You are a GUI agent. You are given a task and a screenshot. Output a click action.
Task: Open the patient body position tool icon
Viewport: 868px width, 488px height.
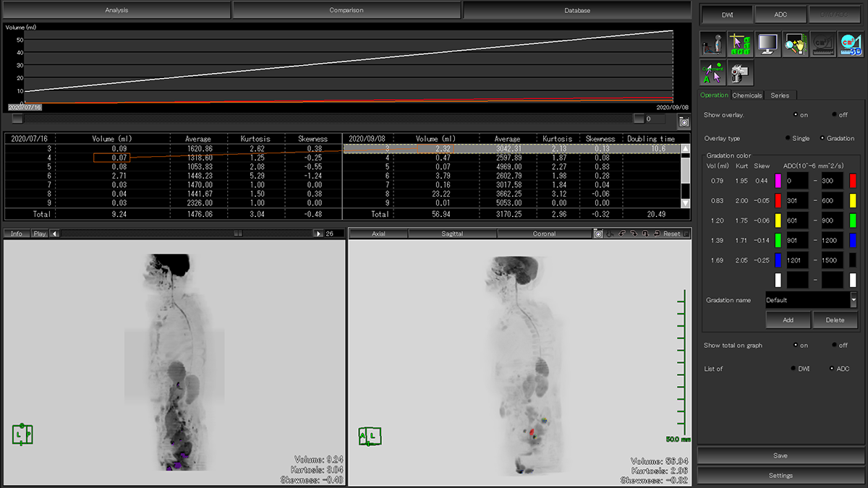pos(713,44)
